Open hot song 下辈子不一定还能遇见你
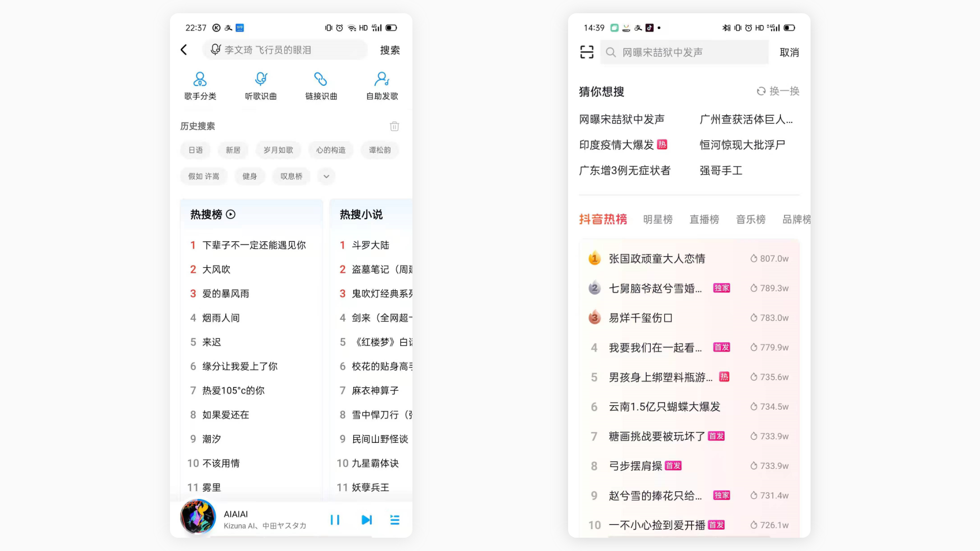980x551 pixels. coord(254,245)
